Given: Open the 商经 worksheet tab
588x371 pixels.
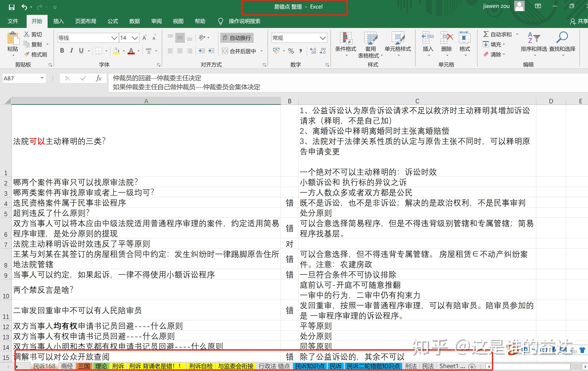Looking at the screenshot, I should 67,366.
